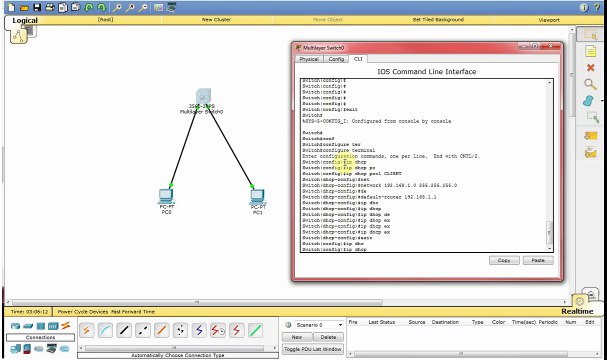Select the Connections lightning category
The width and height of the screenshot is (607, 360).
point(65,326)
